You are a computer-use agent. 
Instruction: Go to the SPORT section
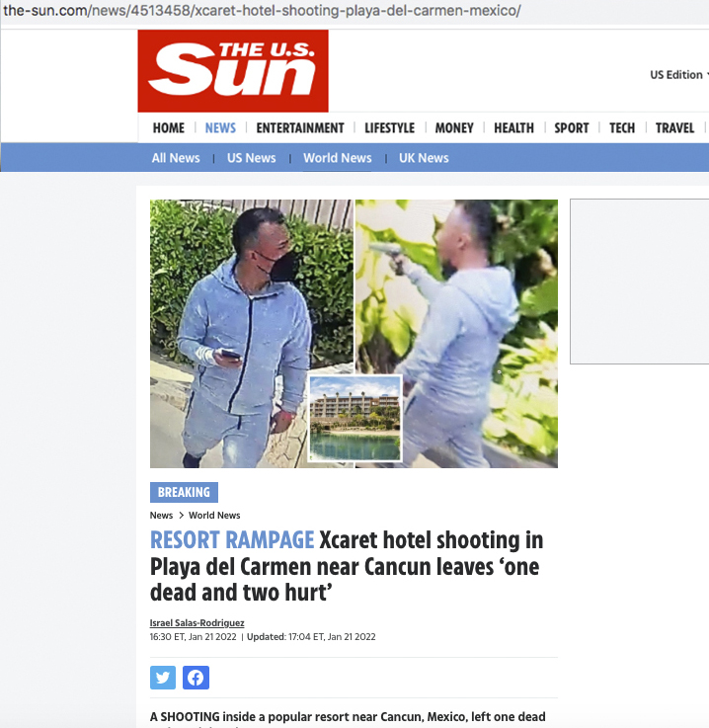coord(571,127)
